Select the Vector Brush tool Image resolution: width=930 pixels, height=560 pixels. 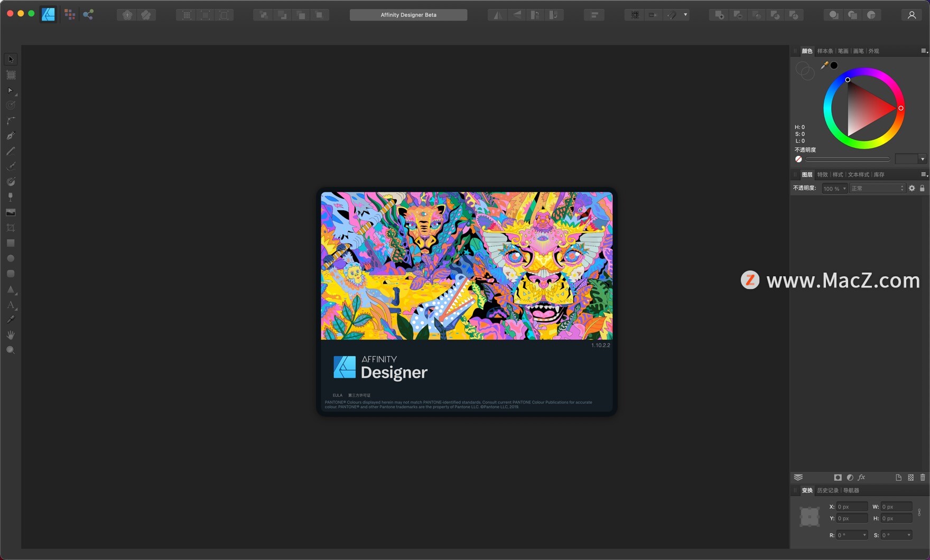click(11, 166)
